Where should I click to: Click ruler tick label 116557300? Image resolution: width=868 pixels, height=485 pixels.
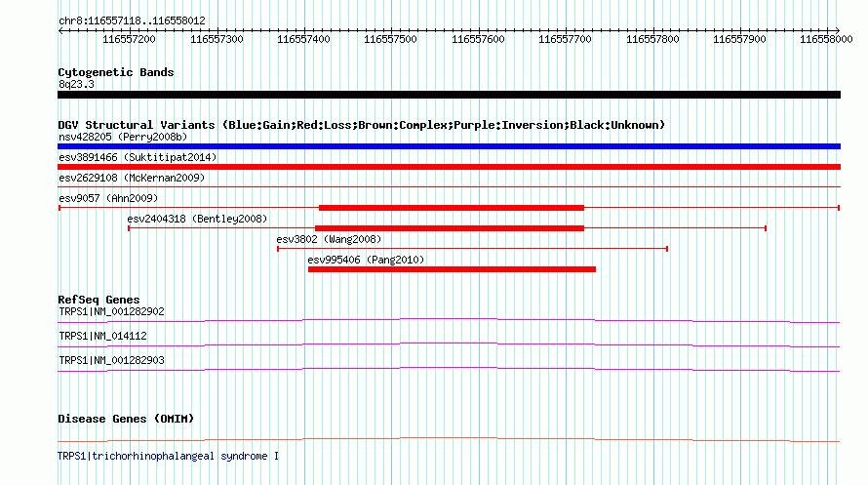coord(217,39)
